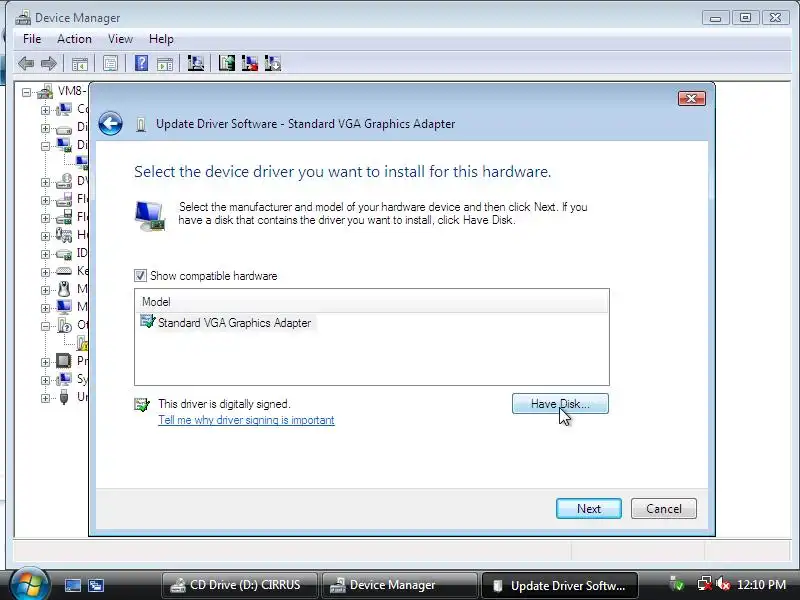Image resolution: width=800 pixels, height=600 pixels.
Task: Expand the Keyboards tree node
Action: tap(45, 272)
